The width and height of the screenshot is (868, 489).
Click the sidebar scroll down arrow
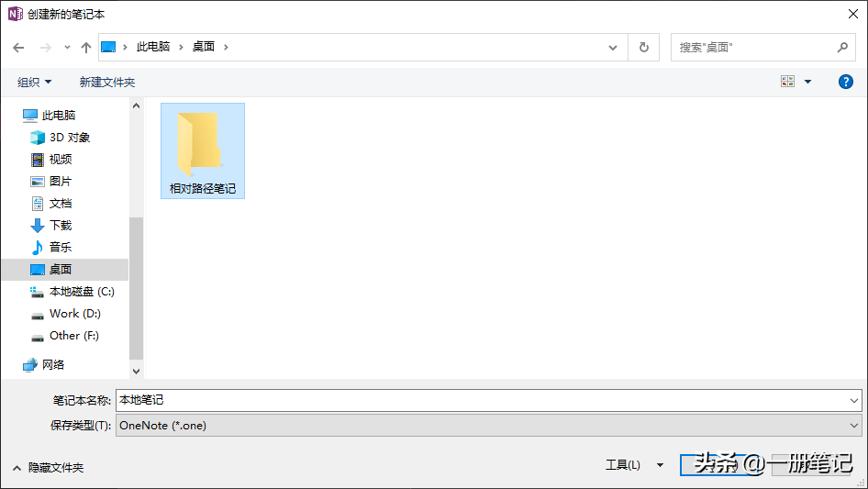(136, 371)
